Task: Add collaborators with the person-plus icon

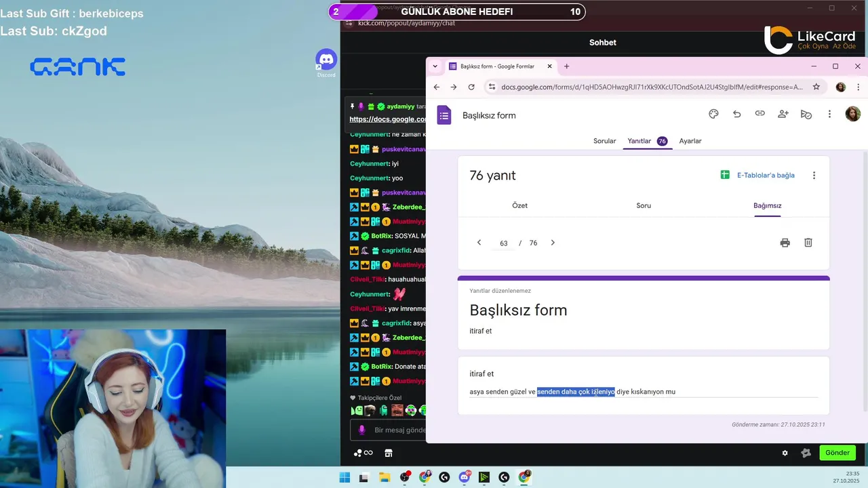Action: [783, 115]
